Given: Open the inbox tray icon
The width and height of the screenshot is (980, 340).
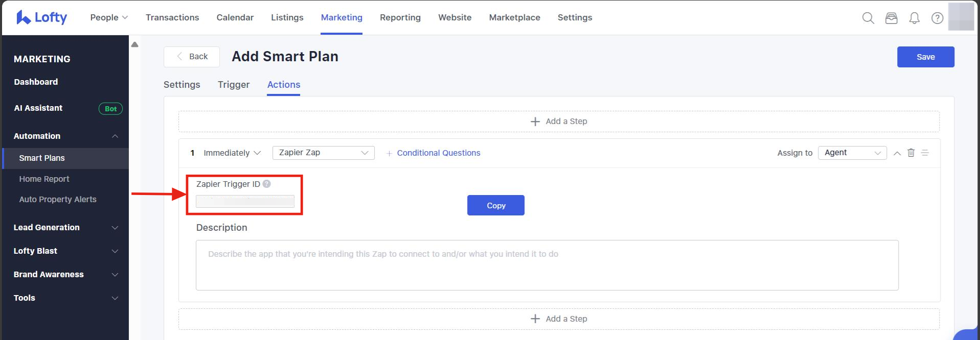Looking at the screenshot, I should [891, 18].
